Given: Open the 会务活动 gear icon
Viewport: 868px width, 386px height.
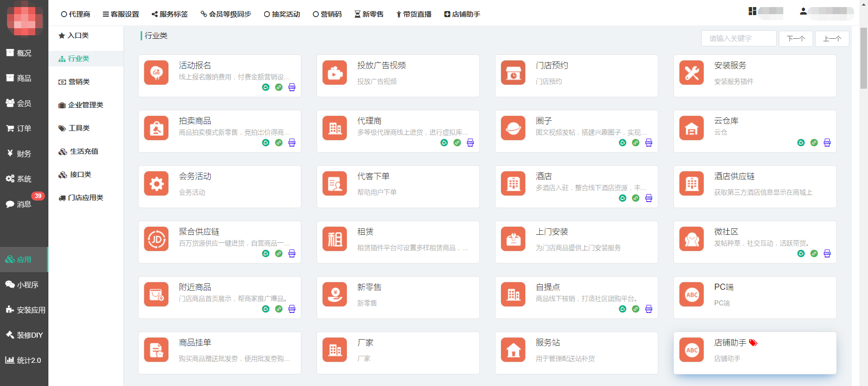Looking at the screenshot, I should tap(156, 184).
